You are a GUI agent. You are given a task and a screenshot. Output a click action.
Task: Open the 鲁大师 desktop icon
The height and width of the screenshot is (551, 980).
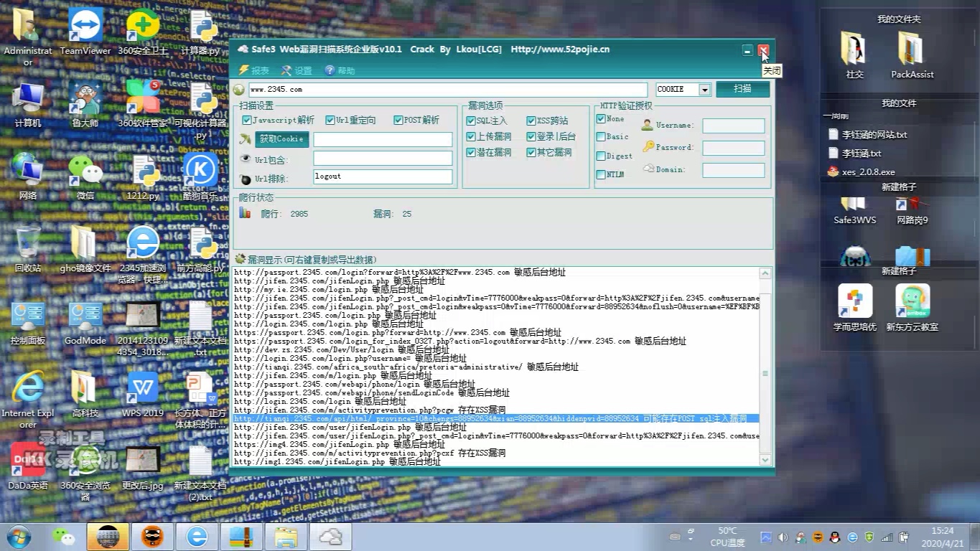point(85,104)
